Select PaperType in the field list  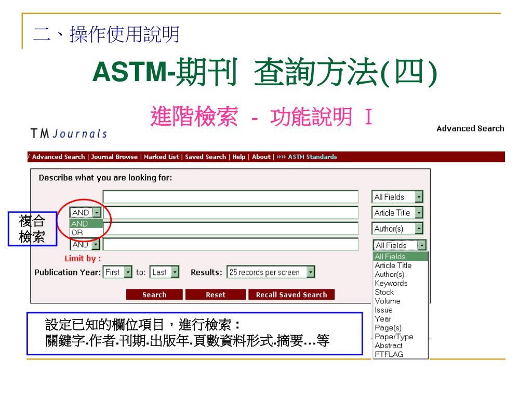pos(401,337)
